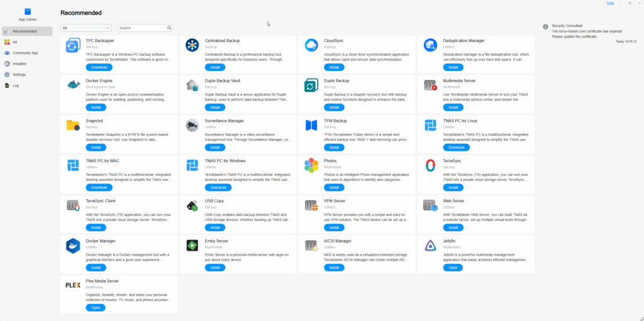Download TNAS PC for Linux

[x=457, y=148]
